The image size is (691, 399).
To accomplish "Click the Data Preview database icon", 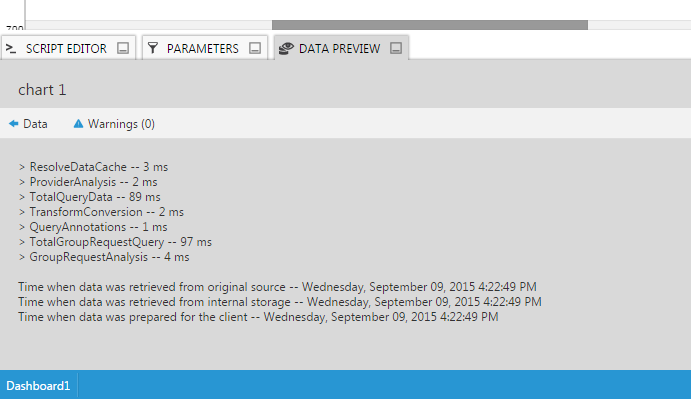I will click(286, 48).
